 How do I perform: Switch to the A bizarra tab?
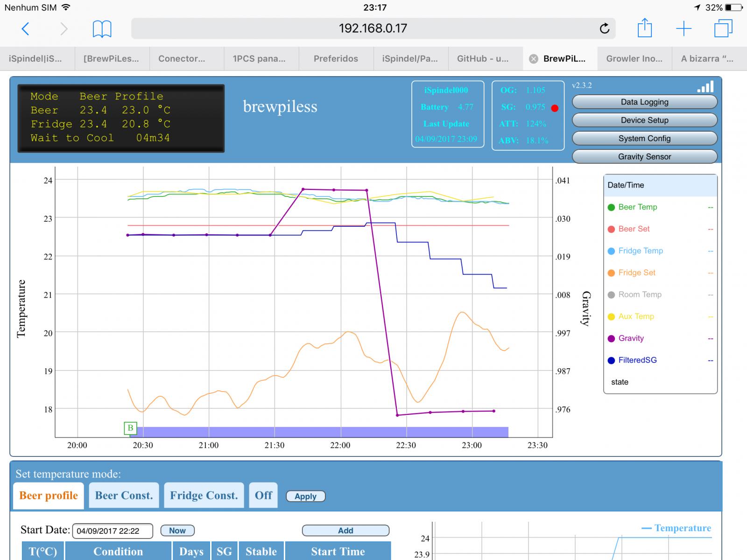710,59
